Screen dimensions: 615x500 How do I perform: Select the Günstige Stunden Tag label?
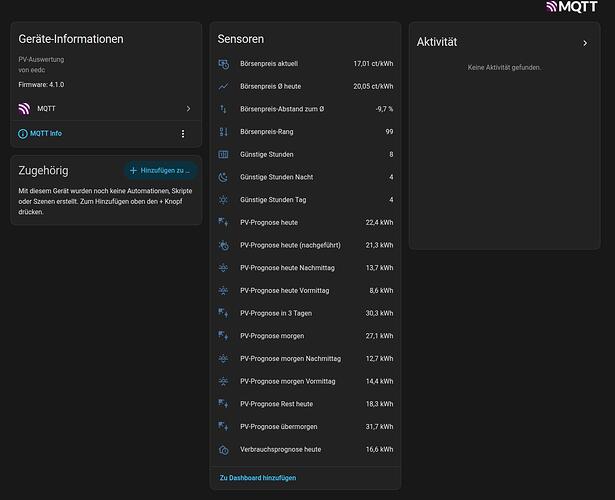coord(273,200)
